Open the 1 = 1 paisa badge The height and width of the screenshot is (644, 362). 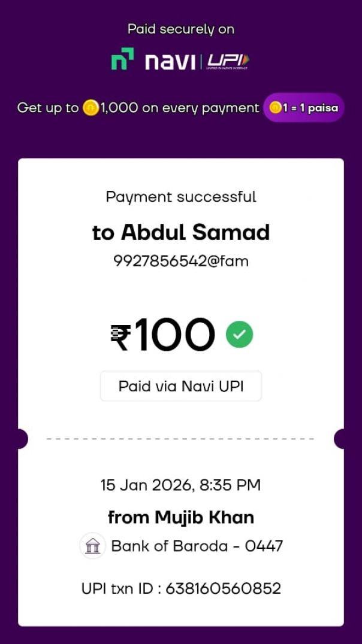point(304,108)
